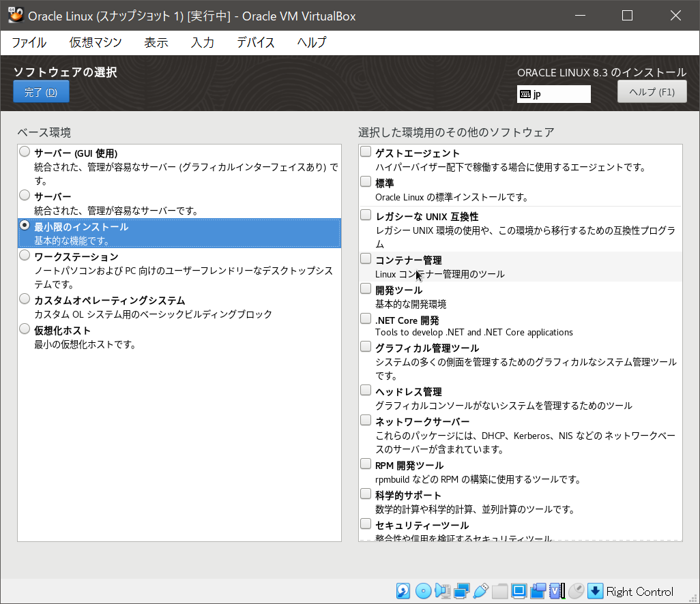The height and width of the screenshot is (604, 700).
Task: Click the mouse integration status icon
Action: tap(577, 591)
